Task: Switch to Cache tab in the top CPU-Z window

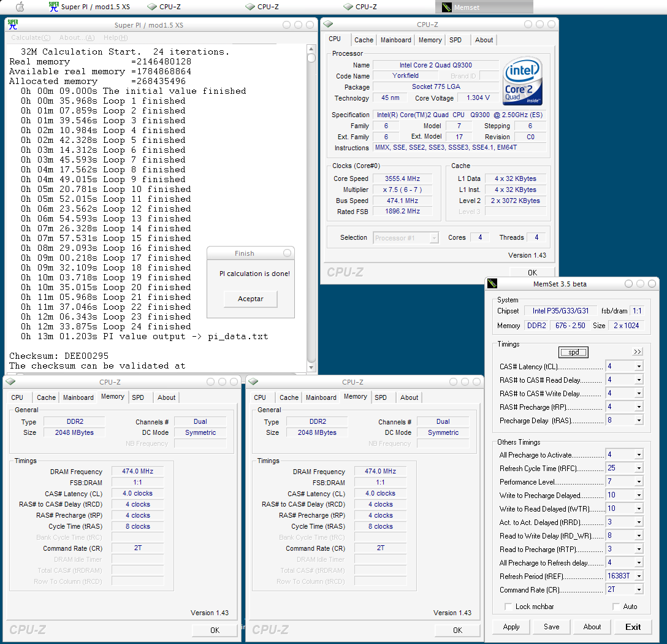Action: [364, 40]
